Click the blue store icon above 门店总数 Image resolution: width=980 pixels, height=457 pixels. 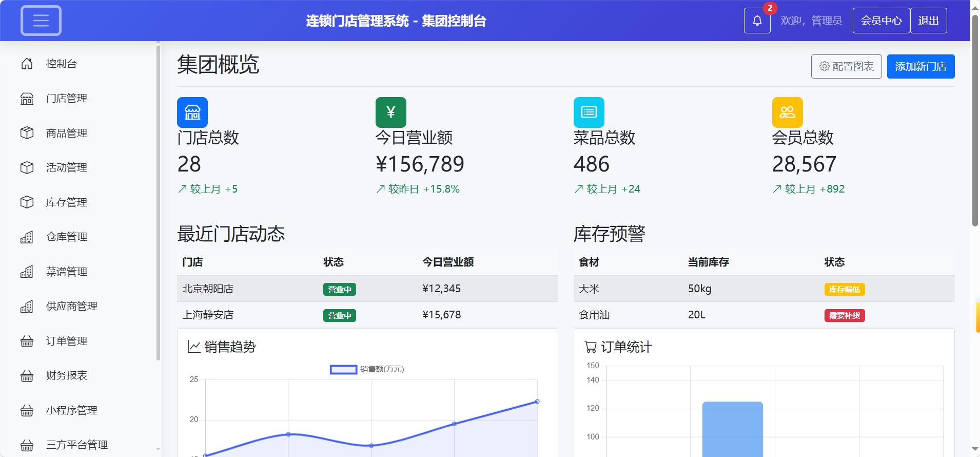[192, 112]
